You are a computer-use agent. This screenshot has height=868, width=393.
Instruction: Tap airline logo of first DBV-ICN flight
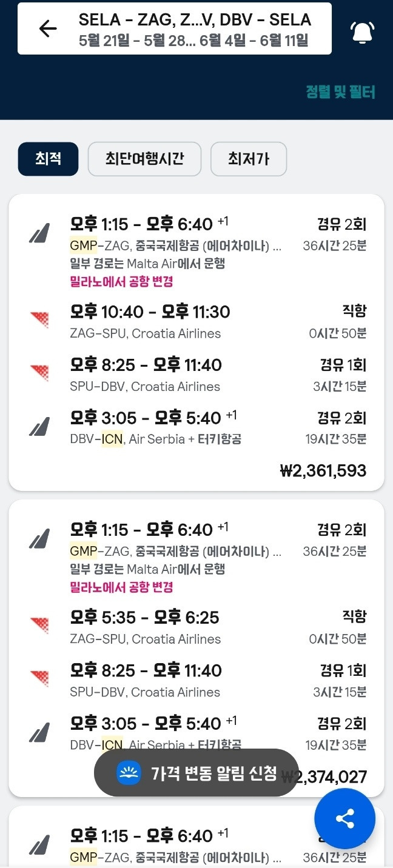pyautogui.click(x=39, y=426)
